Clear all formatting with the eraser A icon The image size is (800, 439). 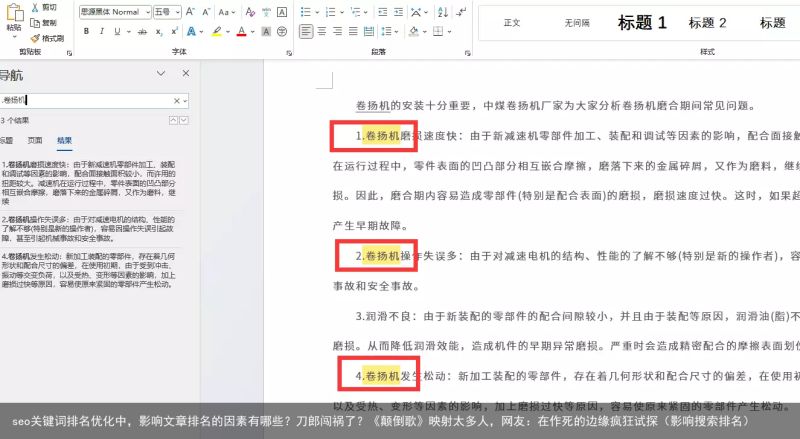[x=250, y=11]
